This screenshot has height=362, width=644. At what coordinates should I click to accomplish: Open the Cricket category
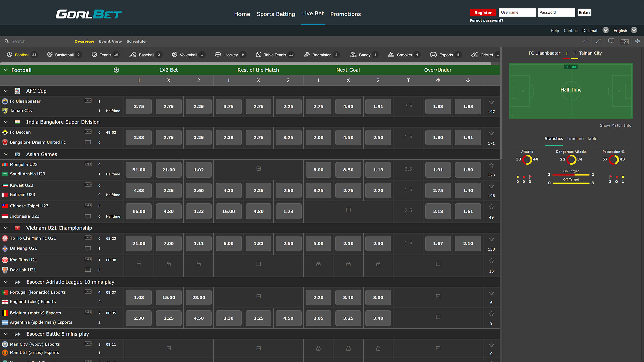pos(485,55)
